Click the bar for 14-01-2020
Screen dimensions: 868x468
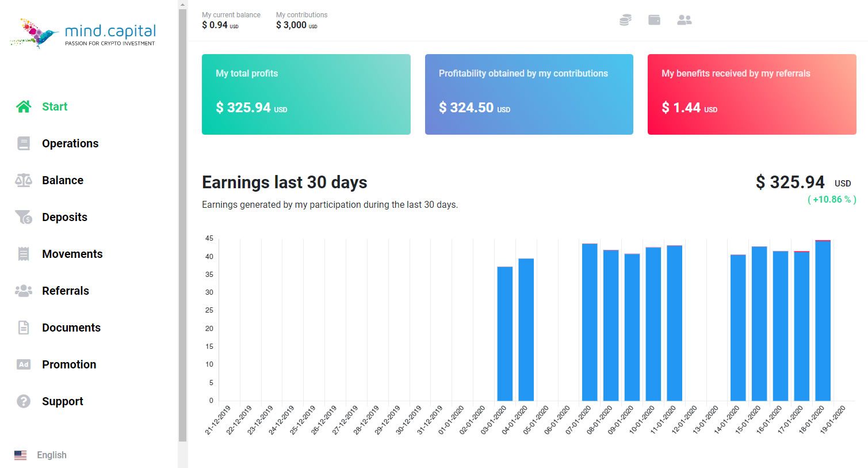[x=738, y=328]
